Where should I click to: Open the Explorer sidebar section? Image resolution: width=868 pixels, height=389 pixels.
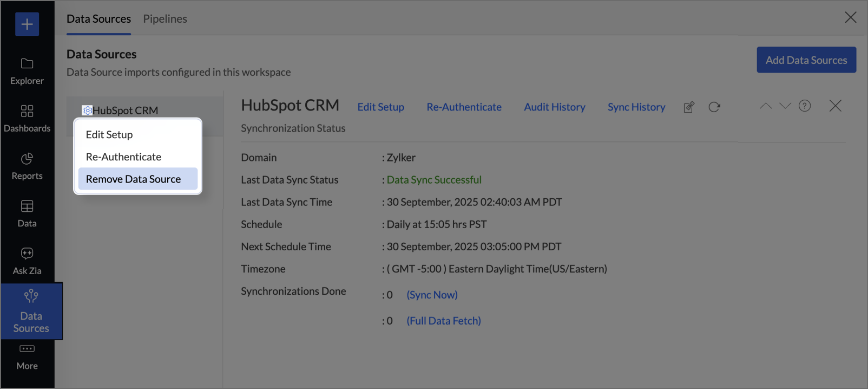[27, 71]
